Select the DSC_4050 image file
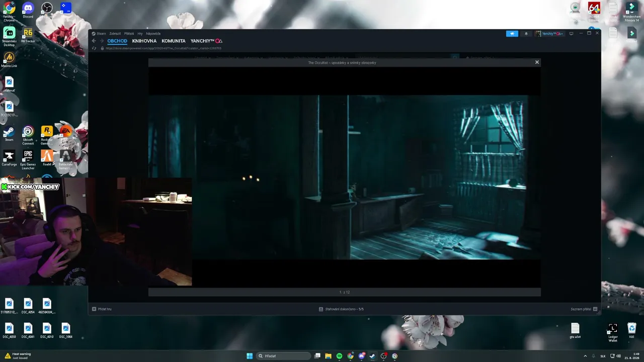This screenshot has width=644, height=362. pyautogui.click(x=9, y=331)
